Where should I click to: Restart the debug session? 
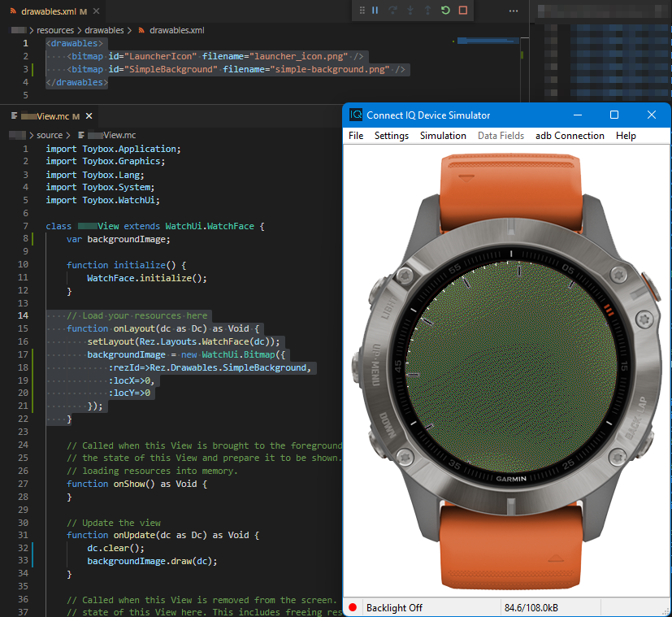(x=445, y=11)
